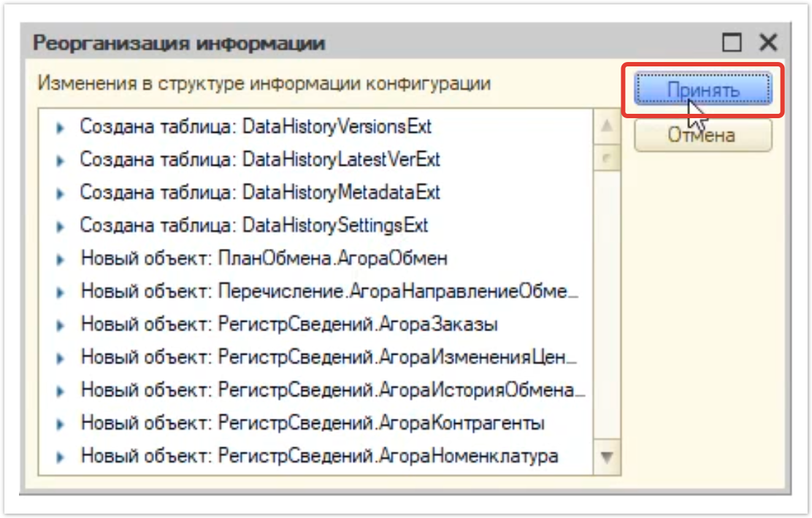Expand the ПланОбмена.АгораОбмен object arrow
The height and width of the screenshot is (518, 812).
click(x=61, y=259)
